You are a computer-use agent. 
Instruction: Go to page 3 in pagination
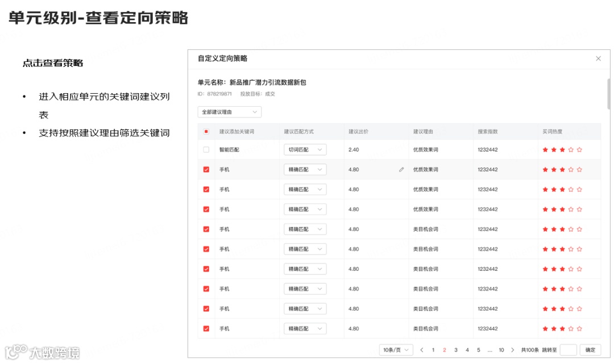pos(456,350)
